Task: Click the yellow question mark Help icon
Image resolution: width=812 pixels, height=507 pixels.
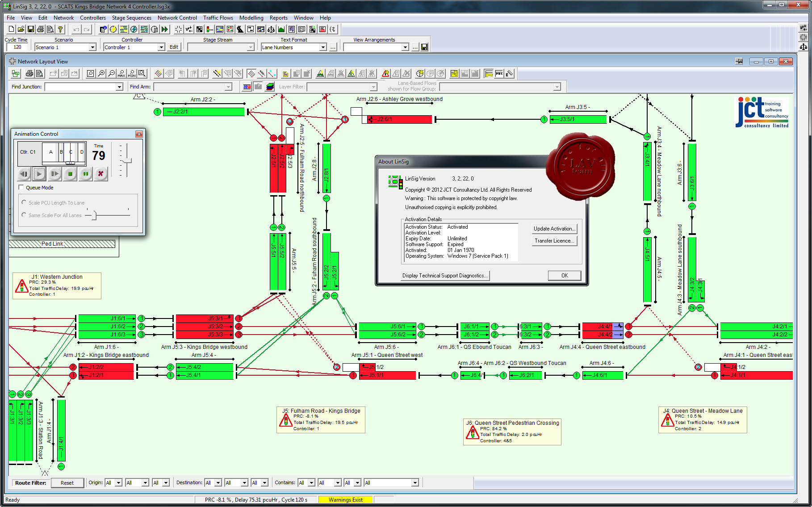Action: (x=60, y=29)
